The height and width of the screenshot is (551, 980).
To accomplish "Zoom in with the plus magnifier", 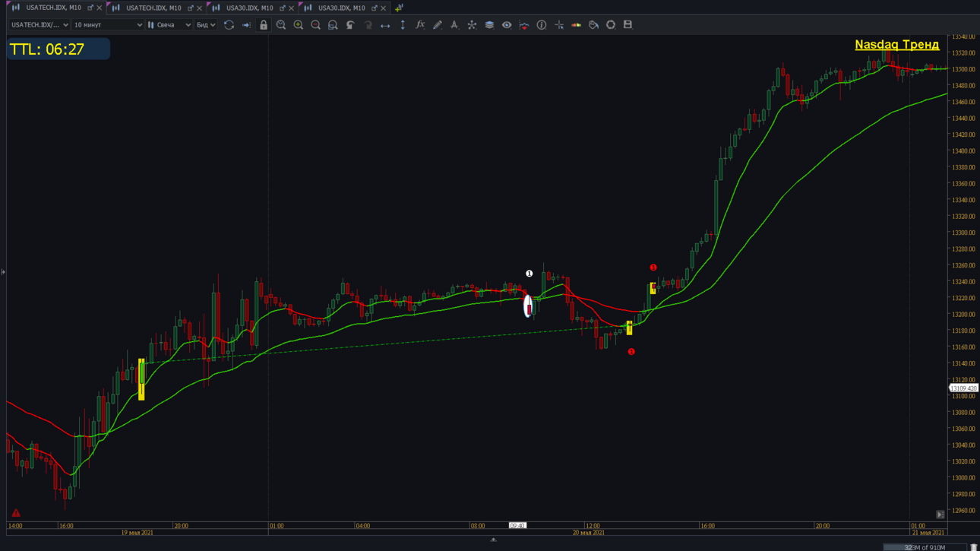I will [299, 25].
